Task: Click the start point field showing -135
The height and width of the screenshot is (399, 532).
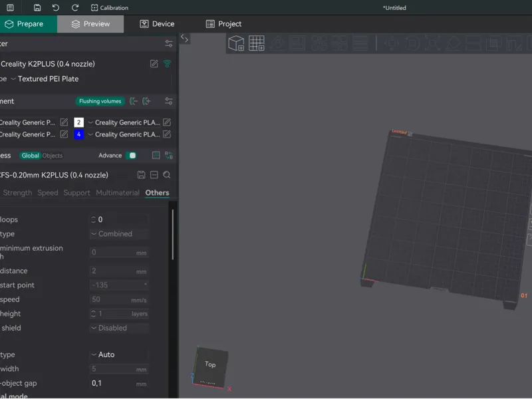Action: (x=119, y=285)
